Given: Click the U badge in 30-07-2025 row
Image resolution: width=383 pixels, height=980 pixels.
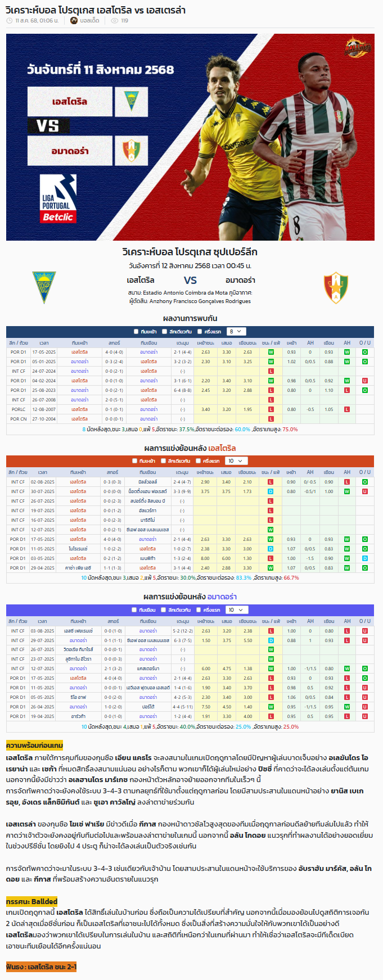Looking at the screenshot, I should click(x=365, y=491).
